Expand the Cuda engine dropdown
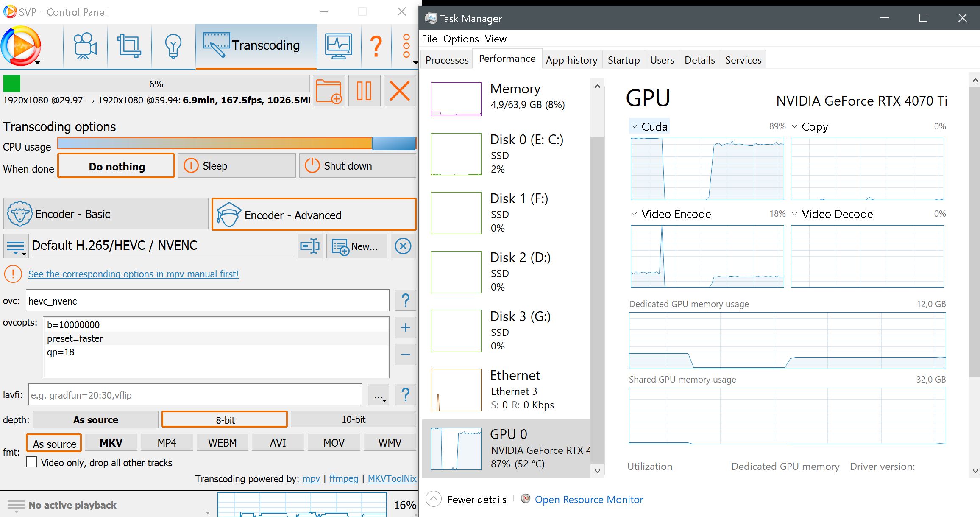Screen dimensions: 980x517 (635, 126)
